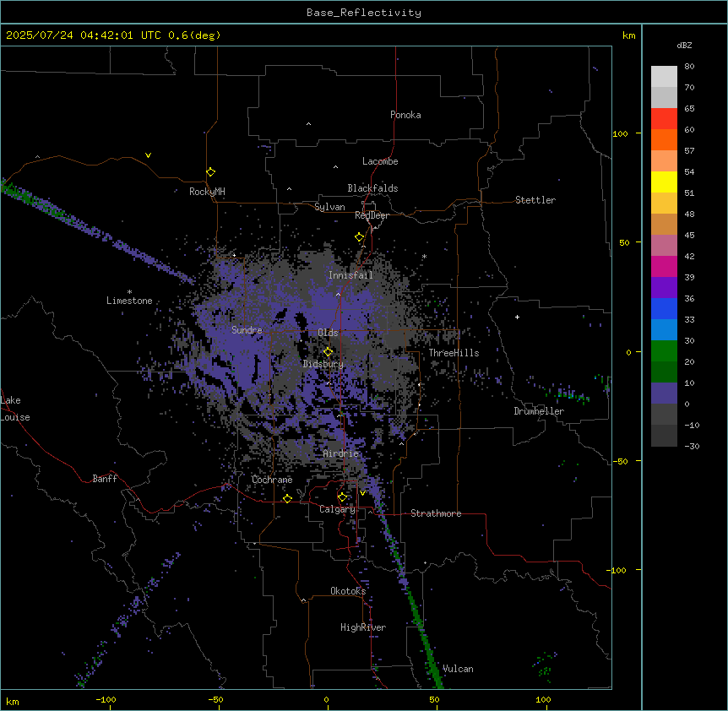Click the Lacombe city label
The height and width of the screenshot is (711, 728).
380,161
